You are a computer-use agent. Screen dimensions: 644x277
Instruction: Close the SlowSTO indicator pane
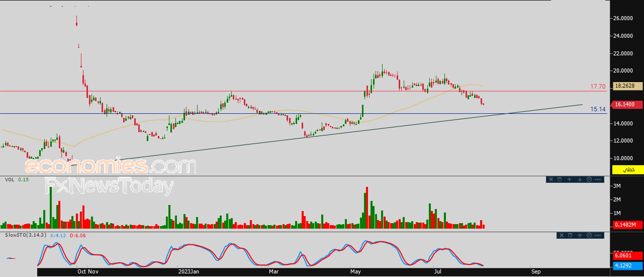pos(562,235)
